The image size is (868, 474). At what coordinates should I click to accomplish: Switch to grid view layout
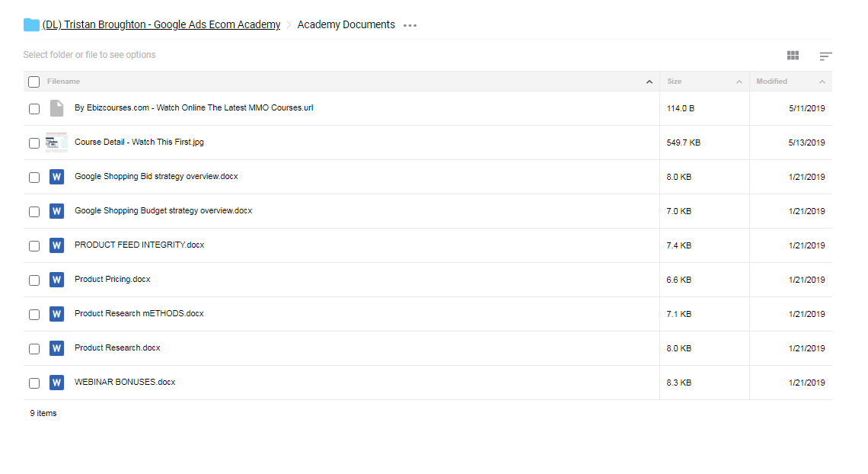click(793, 56)
